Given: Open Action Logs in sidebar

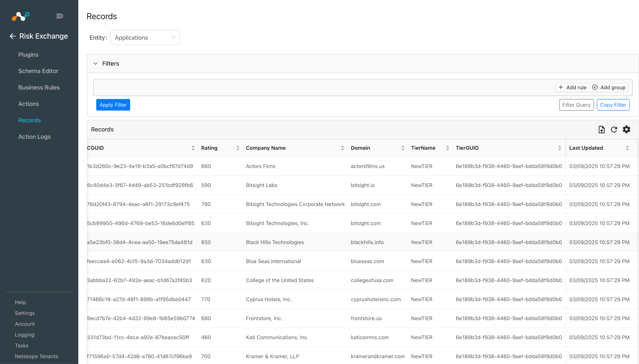Looking at the screenshot, I should point(34,137).
